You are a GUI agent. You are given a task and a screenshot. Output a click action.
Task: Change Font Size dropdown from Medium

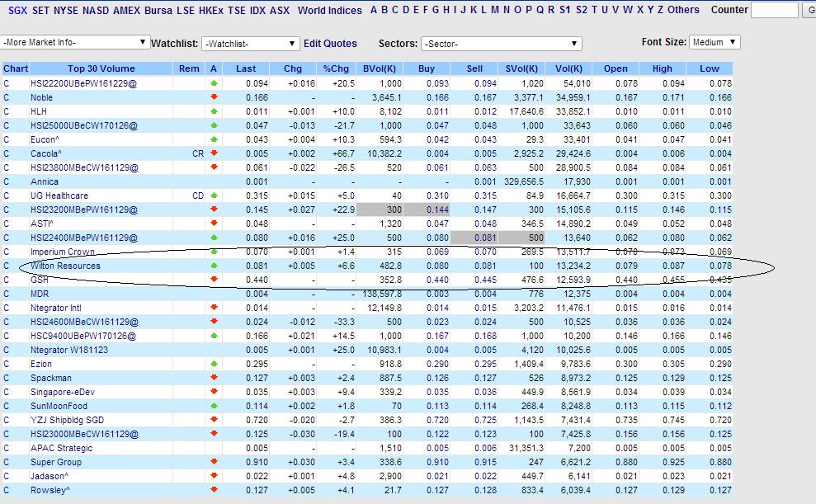click(715, 42)
